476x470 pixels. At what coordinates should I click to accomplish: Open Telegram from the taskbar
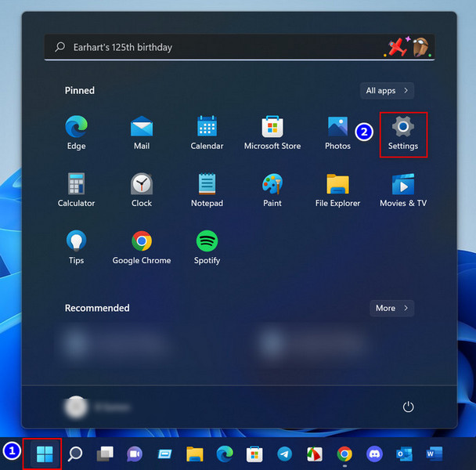(x=284, y=454)
